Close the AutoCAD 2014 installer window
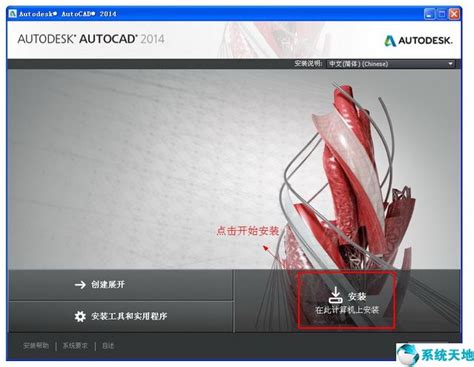The width and height of the screenshot is (474, 367). 454,14
